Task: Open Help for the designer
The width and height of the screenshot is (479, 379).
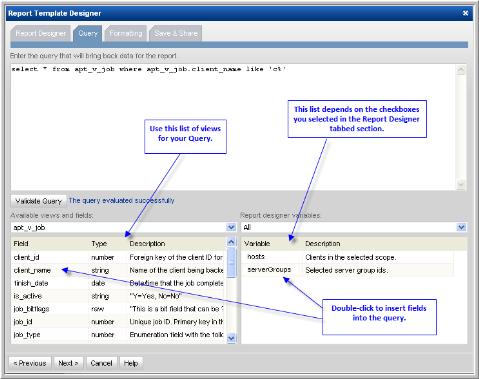Action: click(x=131, y=363)
